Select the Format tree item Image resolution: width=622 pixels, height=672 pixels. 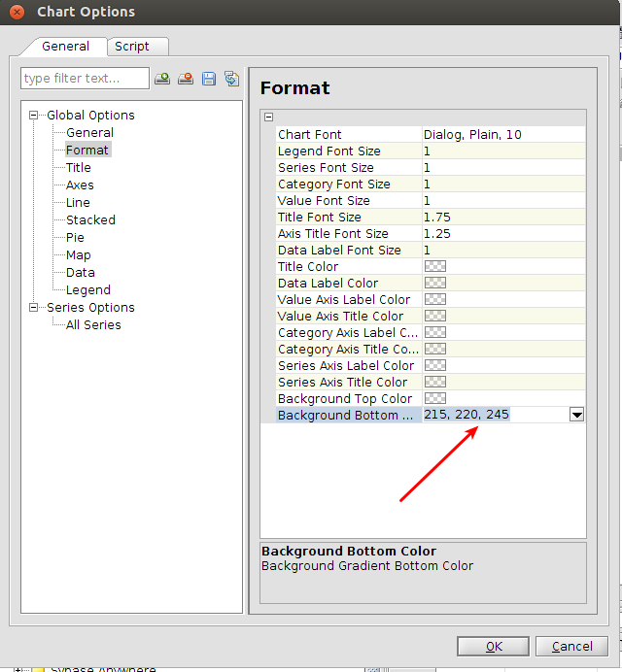coord(87,150)
